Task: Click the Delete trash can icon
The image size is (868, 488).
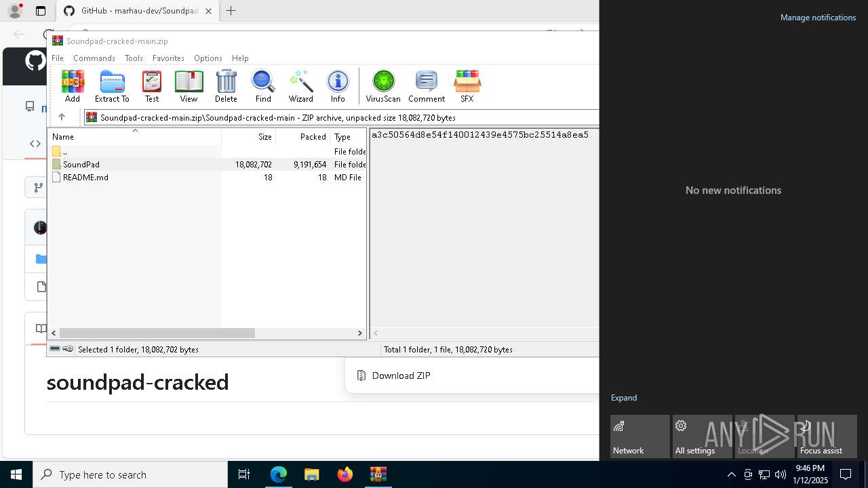Action: pos(226,86)
